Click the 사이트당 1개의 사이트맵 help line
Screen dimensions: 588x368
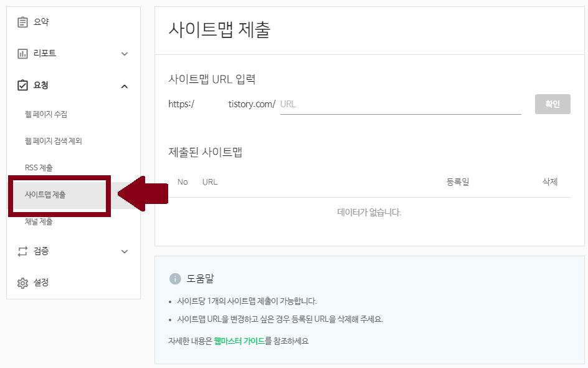[x=247, y=301]
